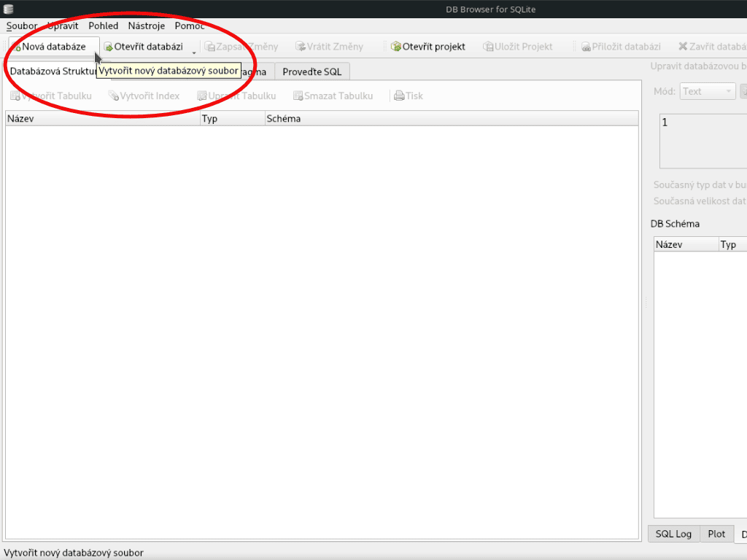Viewport: 747px width, 560px height.
Task: Open the Soubor menu
Action: [x=21, y=26]
